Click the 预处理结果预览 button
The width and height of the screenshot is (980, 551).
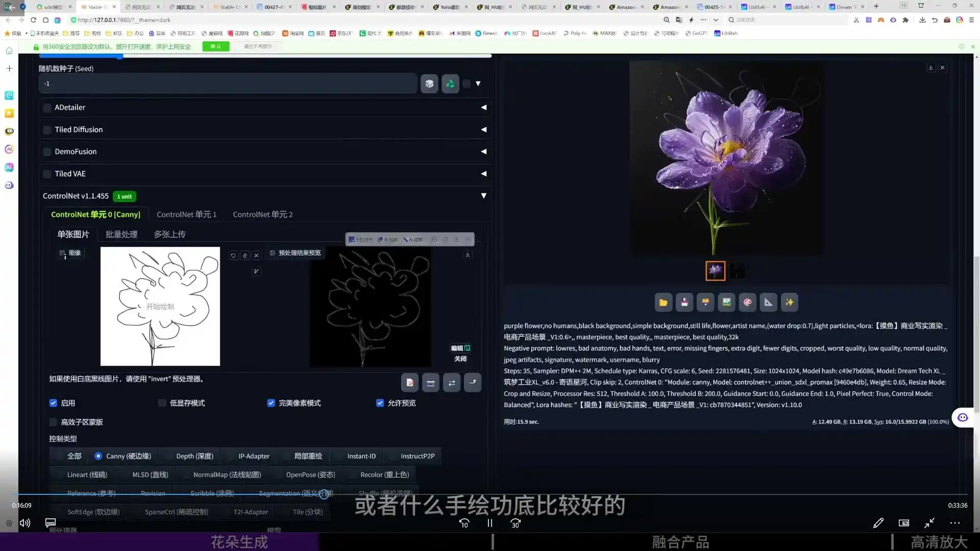point(296,253)
